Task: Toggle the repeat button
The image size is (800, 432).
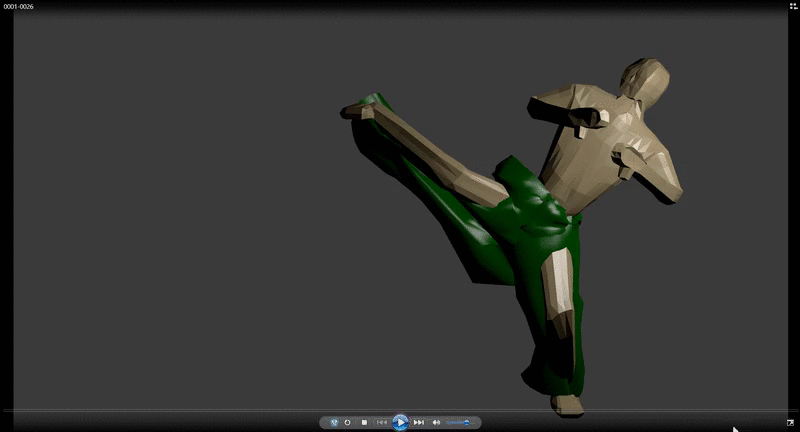Action: click(x=348, y=423)
